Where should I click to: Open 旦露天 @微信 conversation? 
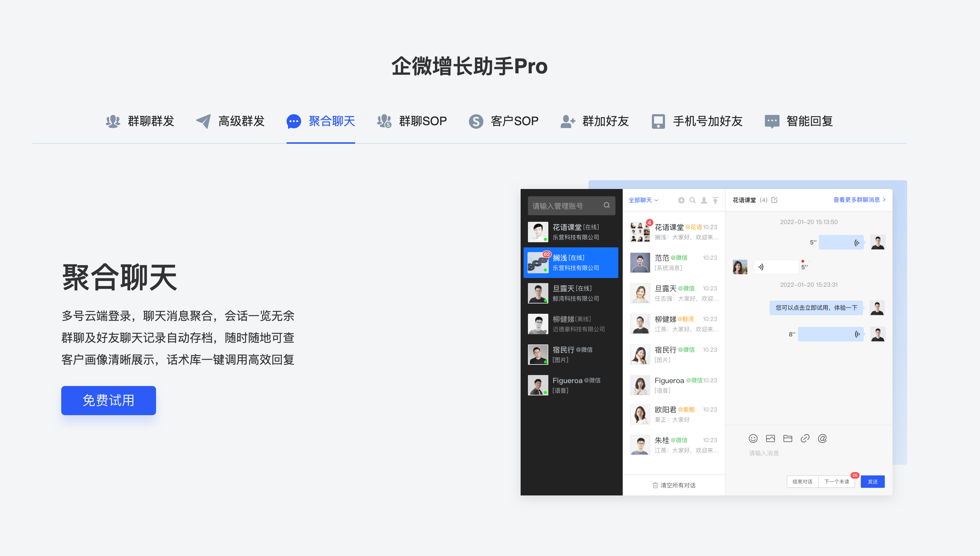[x=673, y=293]
